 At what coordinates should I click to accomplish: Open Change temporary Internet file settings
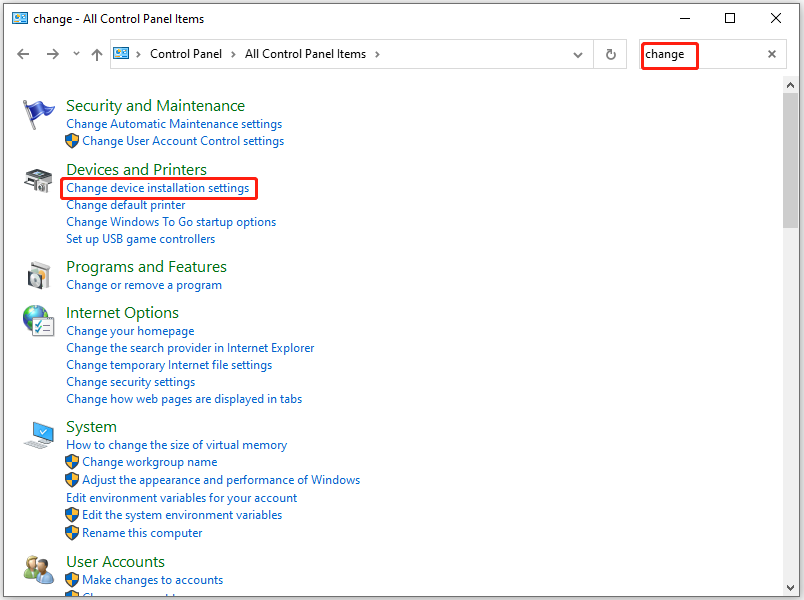click(169, 365)
